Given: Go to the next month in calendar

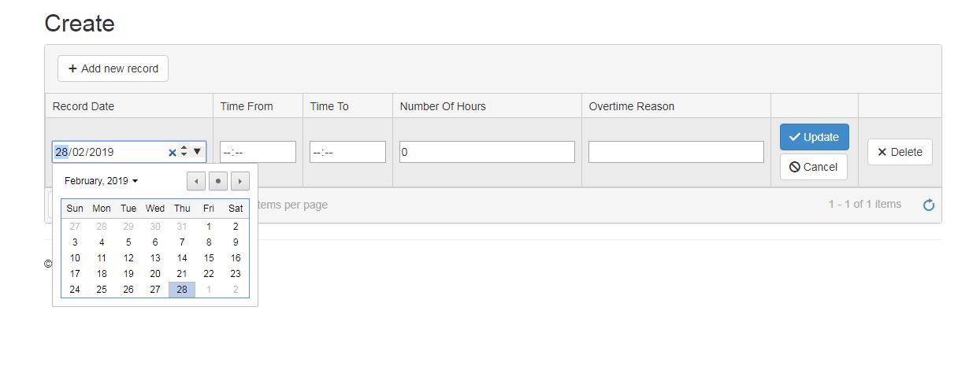Looking at the screenshot, I should tap(240, 181).
